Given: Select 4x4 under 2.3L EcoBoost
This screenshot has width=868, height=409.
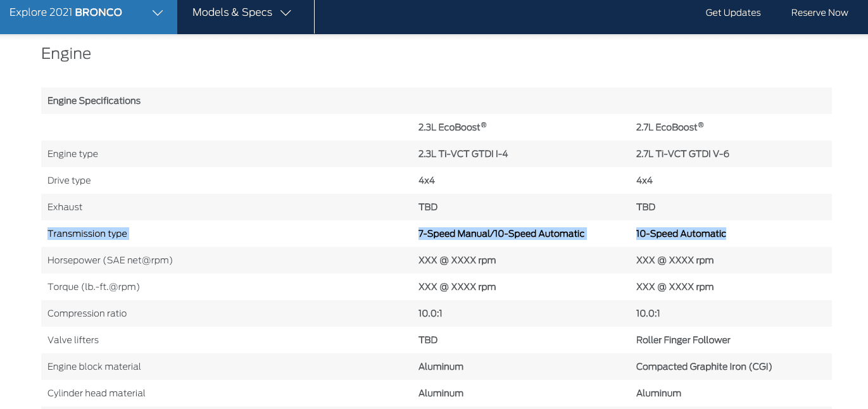Looking at the screenshot, I should (427, 180).
